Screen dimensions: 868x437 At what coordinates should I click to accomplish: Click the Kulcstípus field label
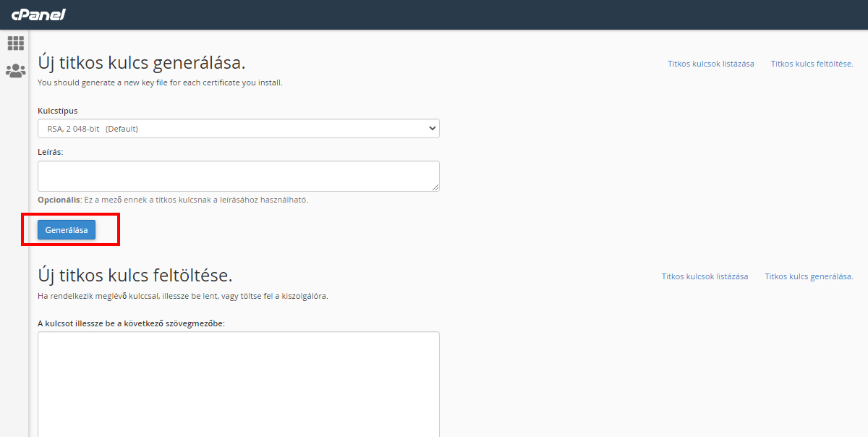pyautogui.click(x=58, y=111)
